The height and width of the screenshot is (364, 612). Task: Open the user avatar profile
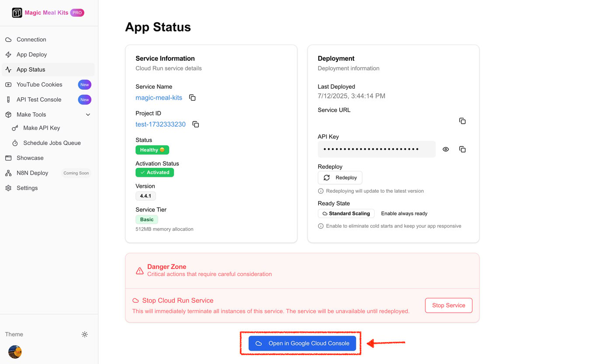(15, 352)
